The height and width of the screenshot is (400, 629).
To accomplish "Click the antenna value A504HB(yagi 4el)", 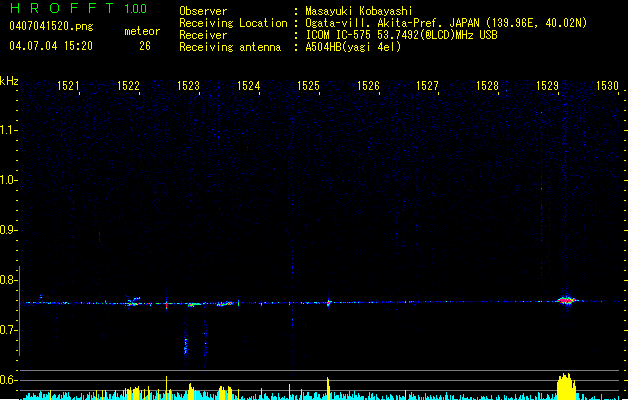I will coord(353,47).
